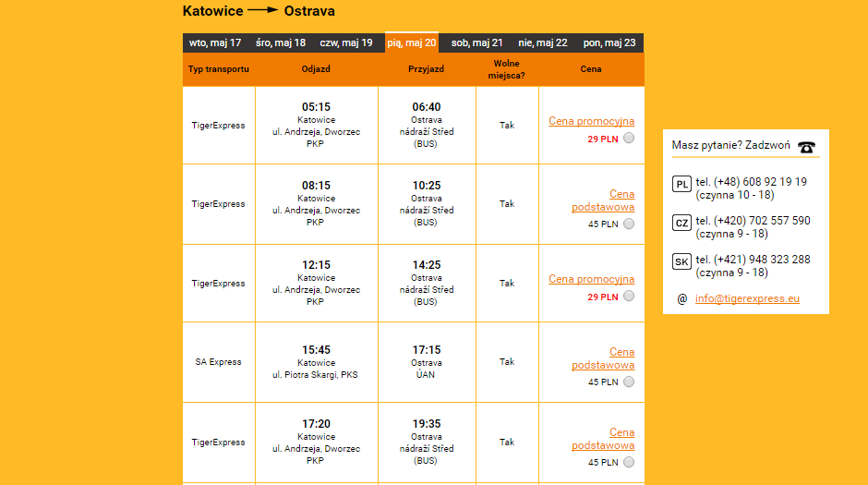Select the 08:15 departure 45 PLN radio button
This screenshot has width=868, height=485.
[629, 224]
